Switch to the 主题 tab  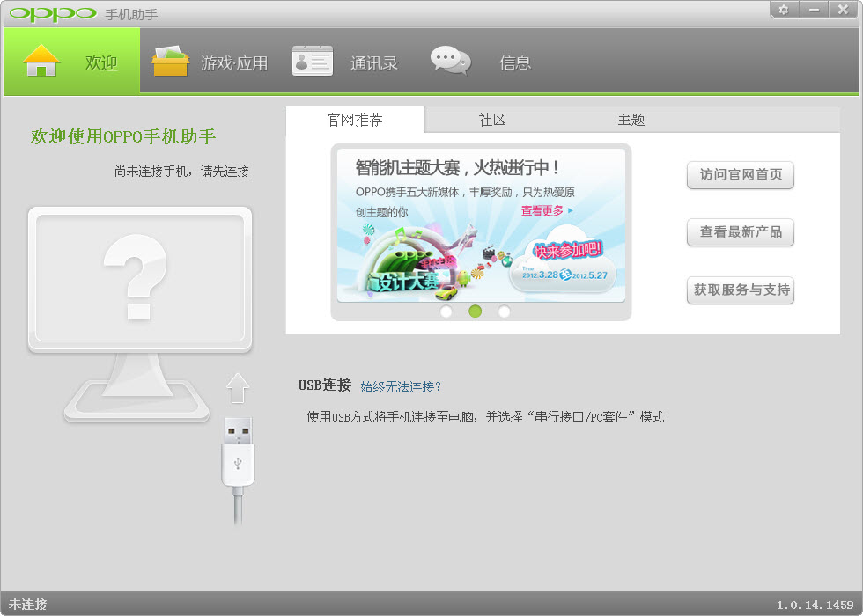[x=631, y=119]
